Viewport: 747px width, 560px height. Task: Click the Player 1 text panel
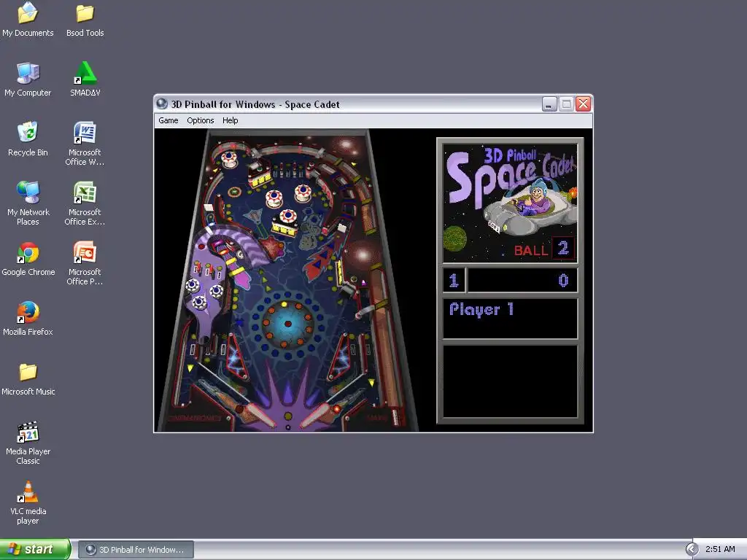point(510,319)
